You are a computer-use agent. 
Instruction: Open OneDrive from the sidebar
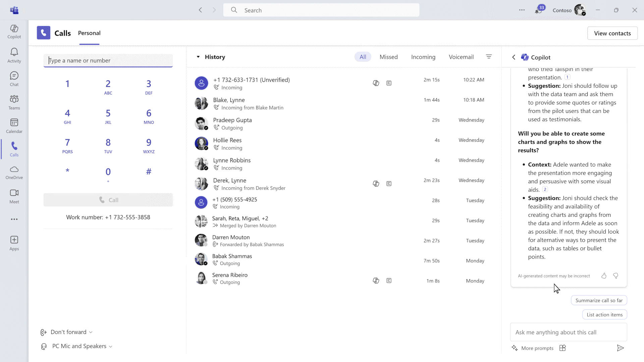click(x=14, y=173)
